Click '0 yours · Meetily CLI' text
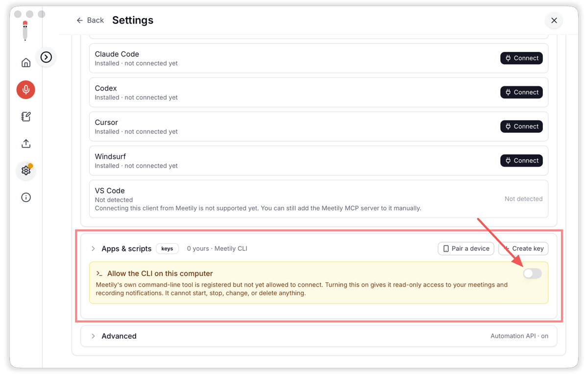This screenshot has height=374, width=588. (217, 249)
